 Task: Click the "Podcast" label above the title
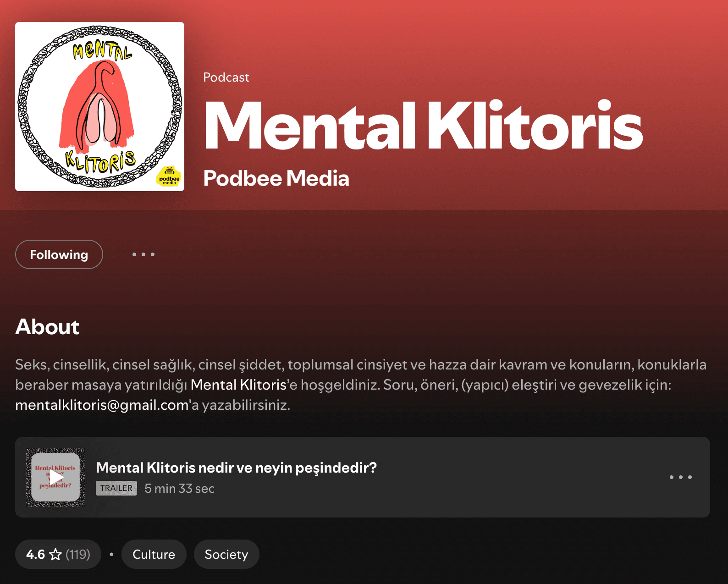(226, 77)
